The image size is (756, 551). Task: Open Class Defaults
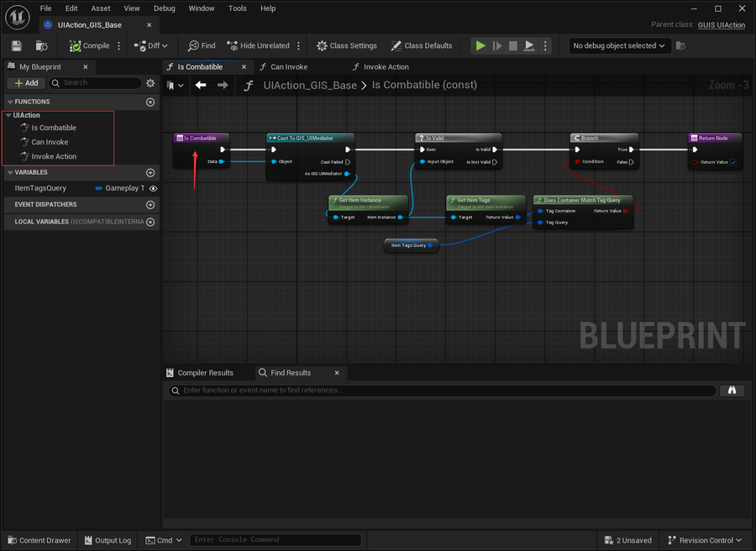point(422,46)
